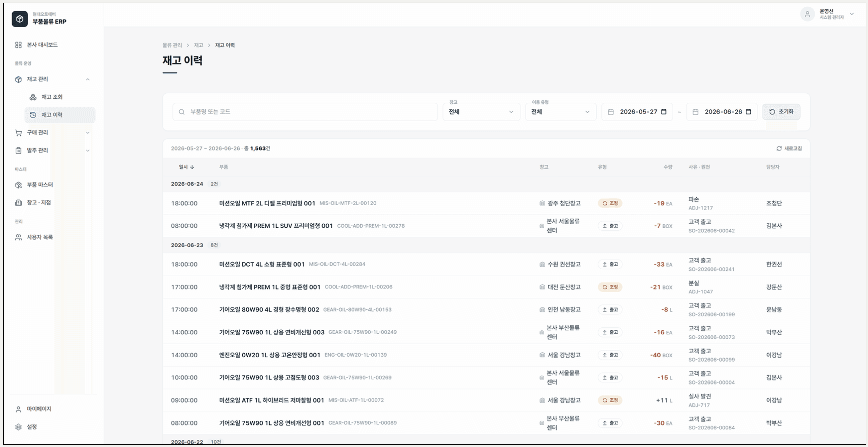Select the 재고 이력 submenu item

(x=60, y=115)
